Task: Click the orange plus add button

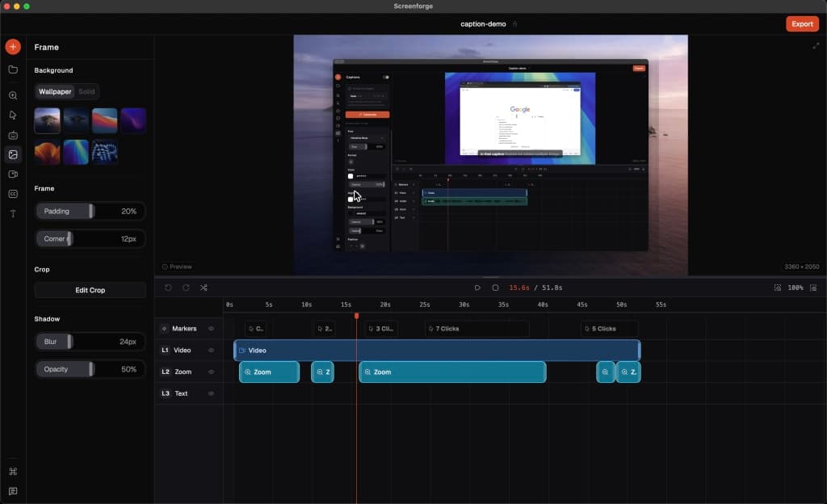Action: click(x=13, y=47)
